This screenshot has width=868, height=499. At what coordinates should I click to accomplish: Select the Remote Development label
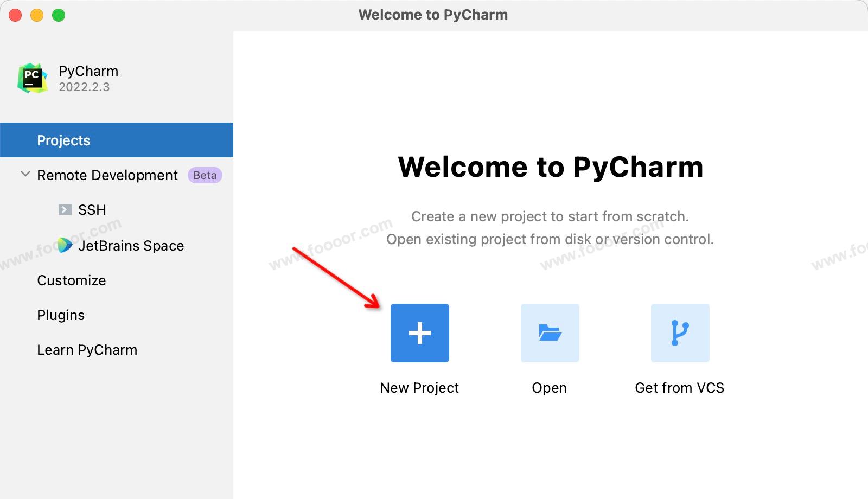(x=107, y=175)
